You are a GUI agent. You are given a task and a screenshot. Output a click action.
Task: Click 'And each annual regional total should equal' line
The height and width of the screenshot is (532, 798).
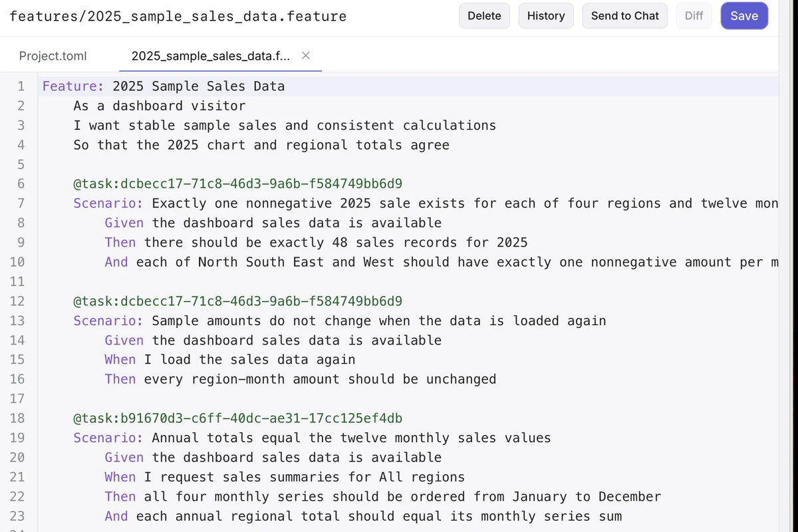pyautogui.click(x=363, y=516)
